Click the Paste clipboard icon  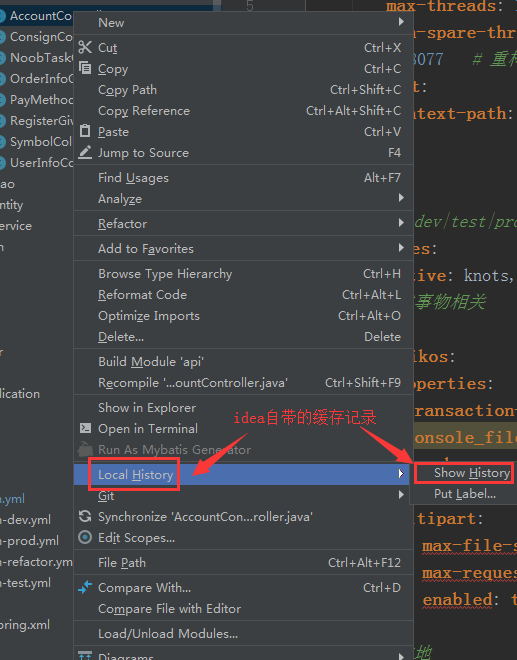pyautogui.click(x=85, y=131)
